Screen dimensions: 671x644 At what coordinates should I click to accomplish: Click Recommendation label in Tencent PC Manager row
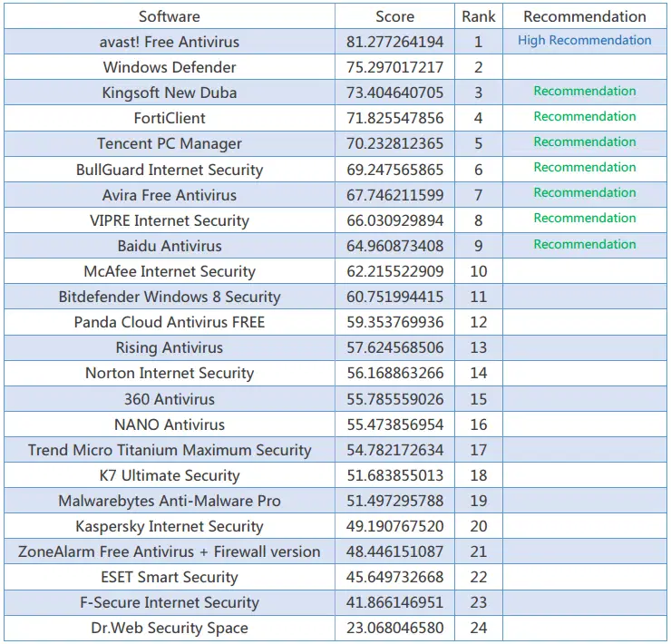(585, 142)
